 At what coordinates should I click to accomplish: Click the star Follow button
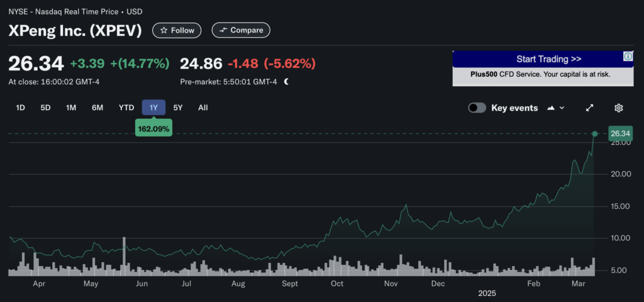click(x=177, y=30)
